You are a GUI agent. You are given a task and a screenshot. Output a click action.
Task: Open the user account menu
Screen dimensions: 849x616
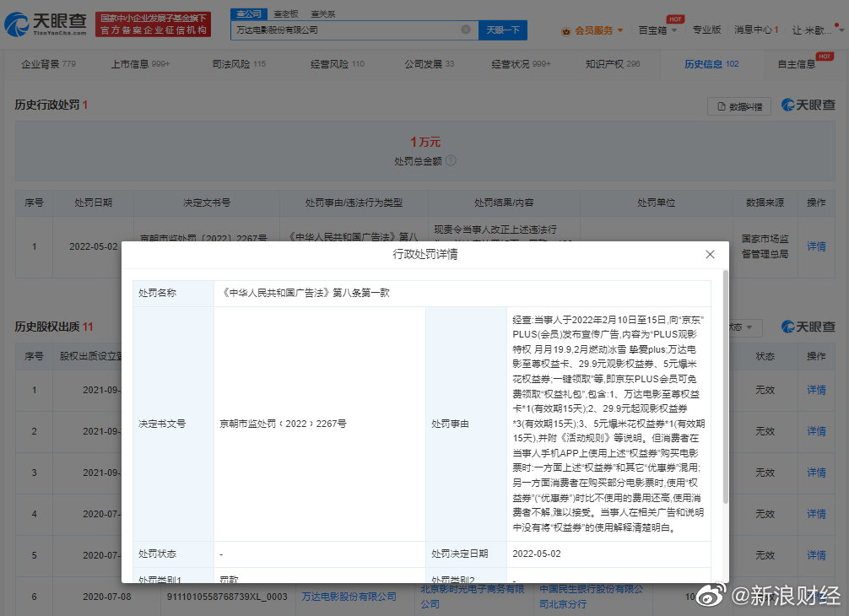tap(818, 30)
